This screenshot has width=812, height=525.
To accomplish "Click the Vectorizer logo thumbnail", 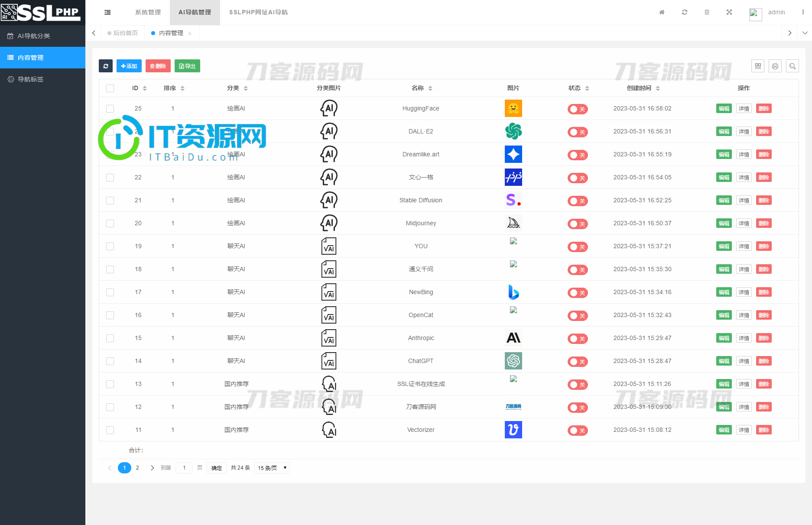I will (x=513, y=430).
